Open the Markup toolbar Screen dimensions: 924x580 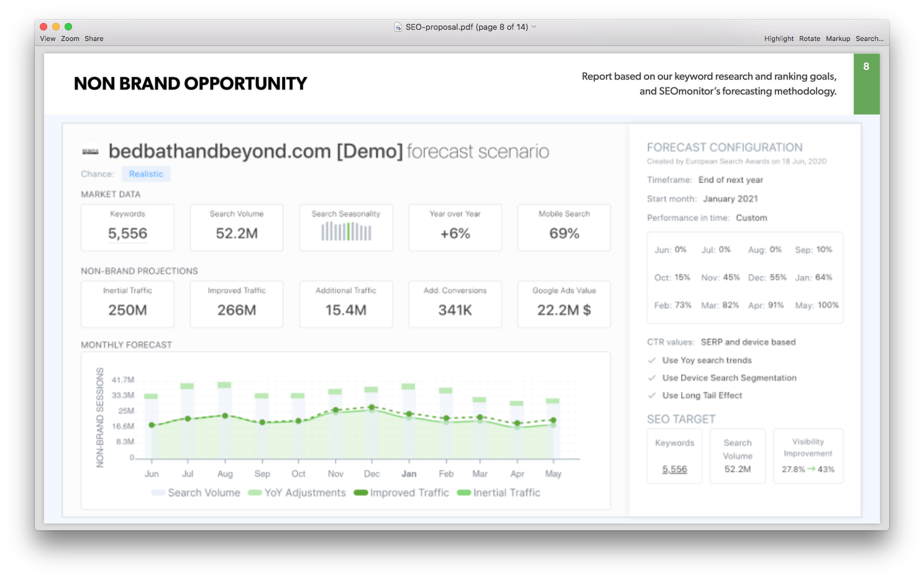[838, 39]
